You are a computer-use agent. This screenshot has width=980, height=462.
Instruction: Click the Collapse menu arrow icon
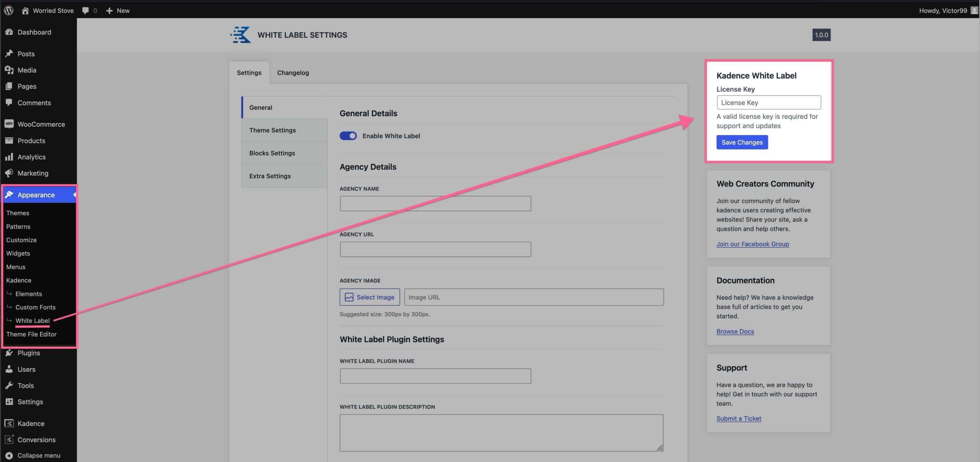pos(9,455)
